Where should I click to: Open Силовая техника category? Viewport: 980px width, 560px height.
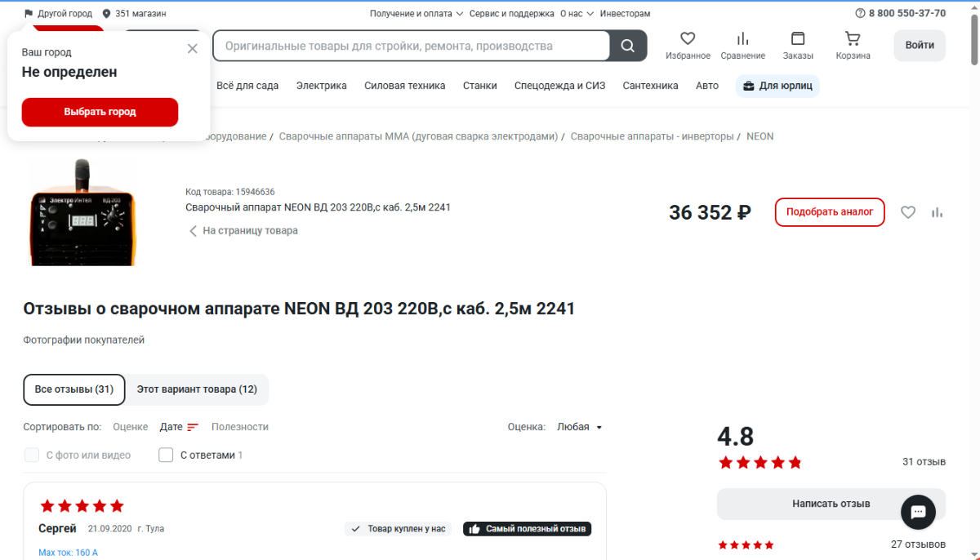[x=405, y=86]
